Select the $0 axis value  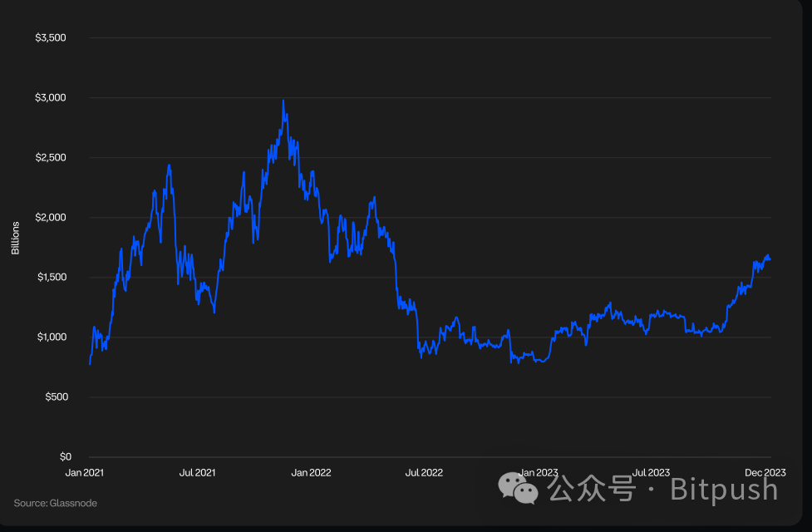coord(66,457)
